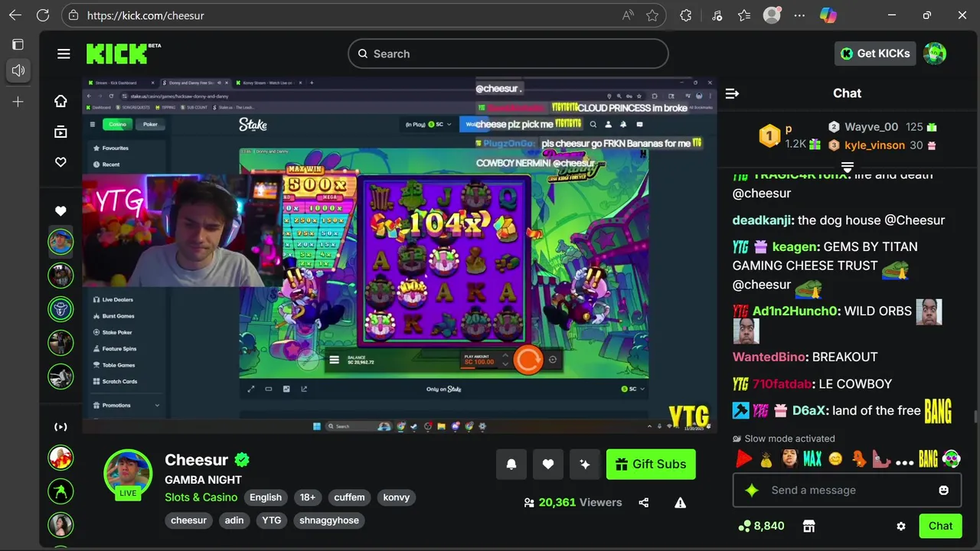This screenshot has height=551, width=980.
Task: Click the Send a message field
Action: 847,490
